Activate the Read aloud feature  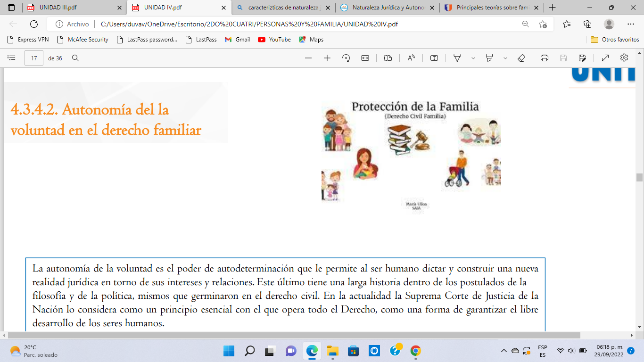pyautogui.click(x=411, y=58)
